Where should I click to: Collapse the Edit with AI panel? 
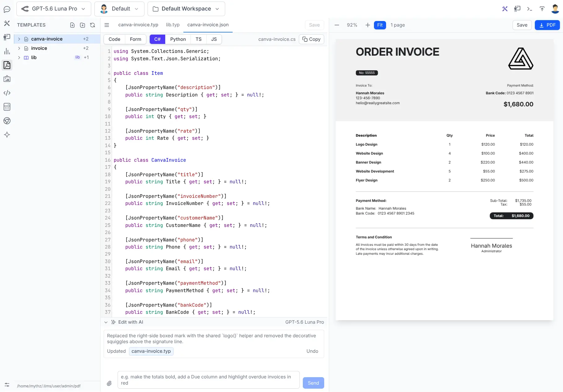point(106,322)
